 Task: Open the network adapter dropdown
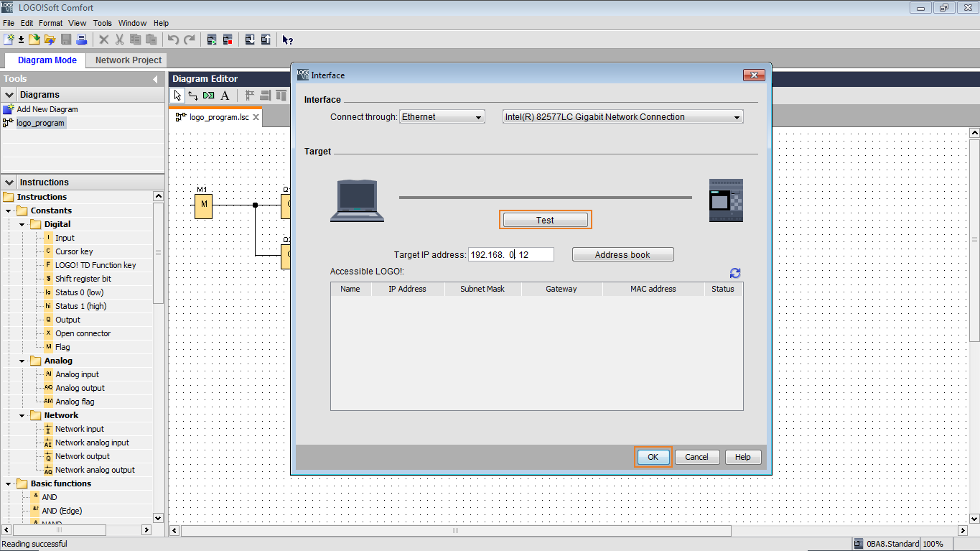[x=622, y=117]
